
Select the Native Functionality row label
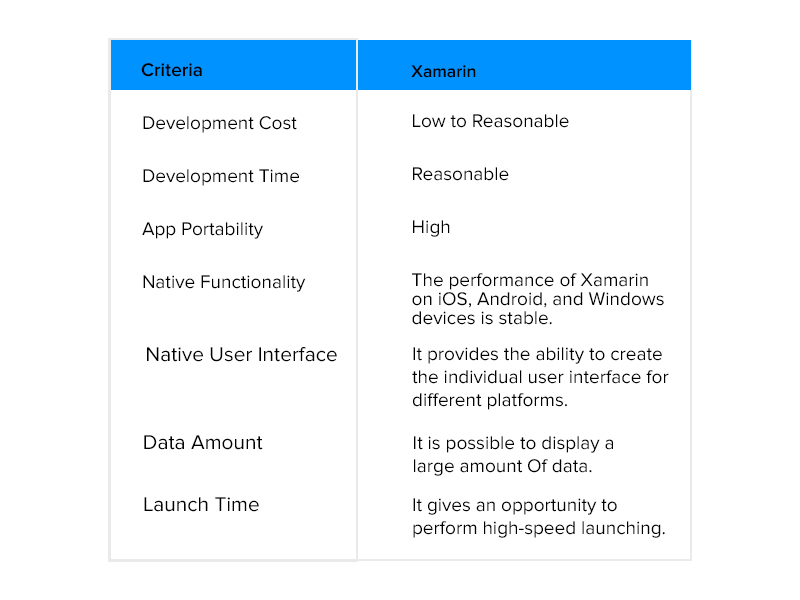pyautogui.click(x=223, y=282)
